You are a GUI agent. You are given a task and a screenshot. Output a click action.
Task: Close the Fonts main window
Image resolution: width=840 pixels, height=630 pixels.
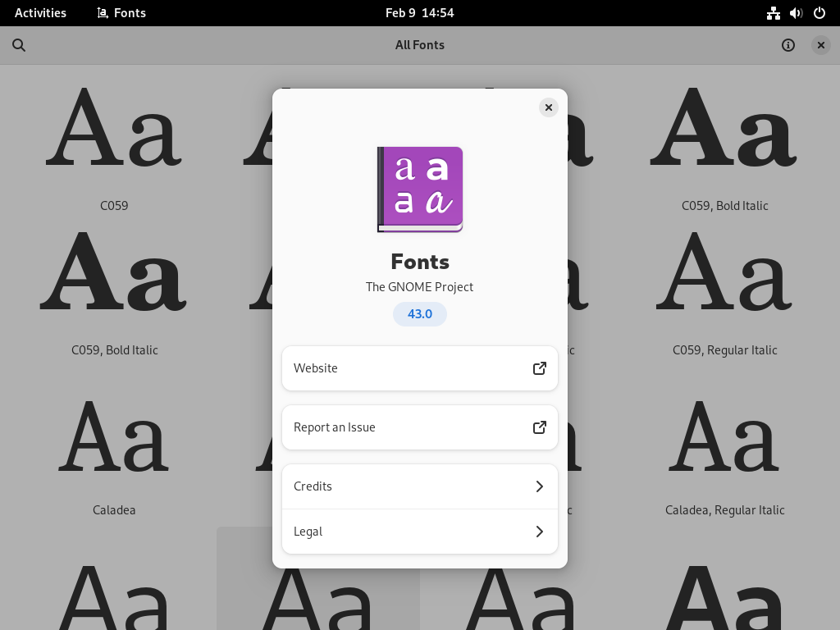click(x=820, y=45)
